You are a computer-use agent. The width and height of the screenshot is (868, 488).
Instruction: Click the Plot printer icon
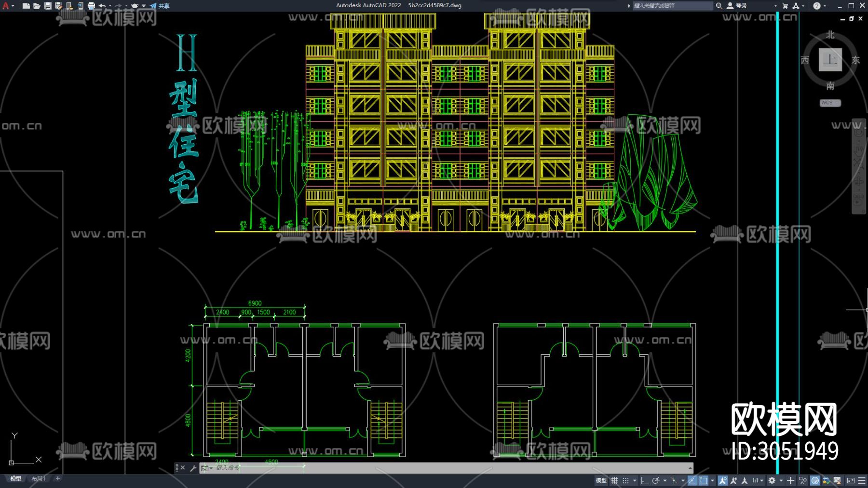91,6
